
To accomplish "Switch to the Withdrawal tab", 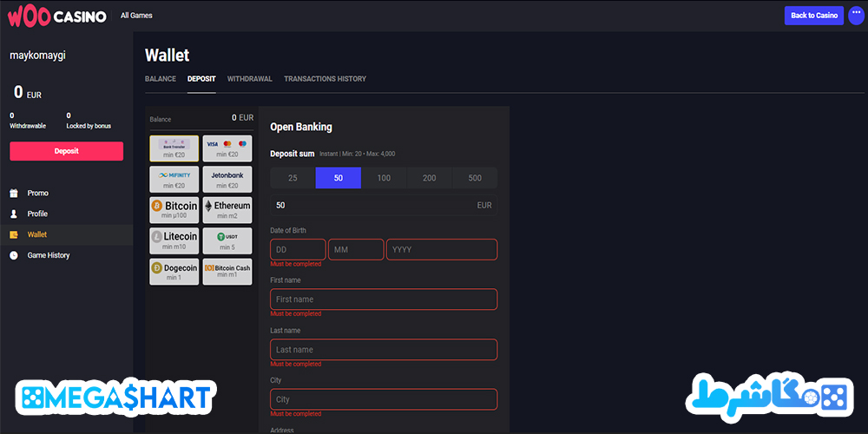I will 250,79.
